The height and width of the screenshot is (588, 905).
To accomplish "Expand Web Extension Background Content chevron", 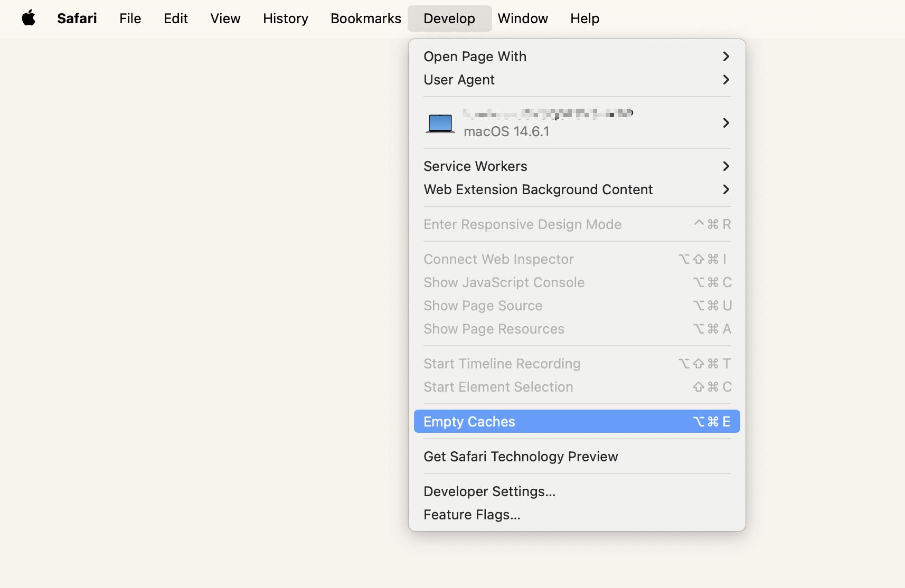I will (726, 189).
